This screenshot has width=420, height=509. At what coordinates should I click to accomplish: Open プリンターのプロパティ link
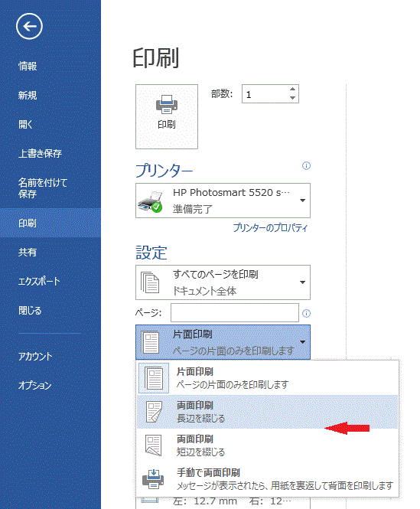point(270,227)
